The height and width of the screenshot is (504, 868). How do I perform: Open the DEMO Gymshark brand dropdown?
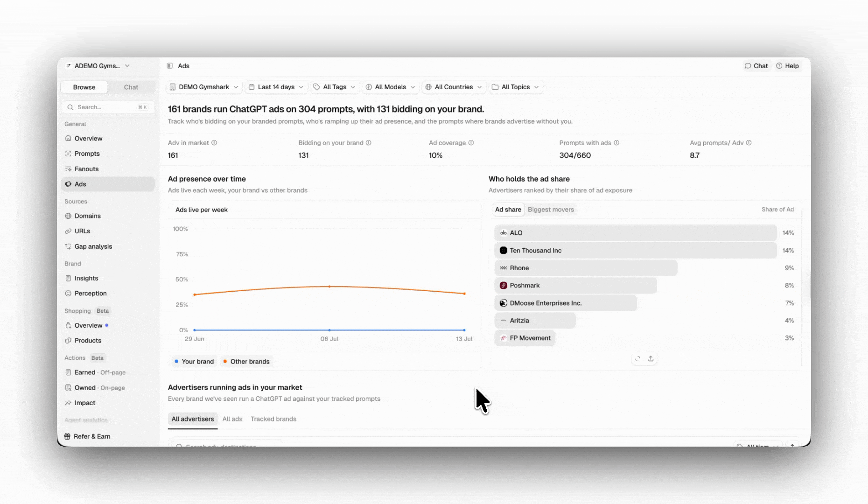(204, 87)
